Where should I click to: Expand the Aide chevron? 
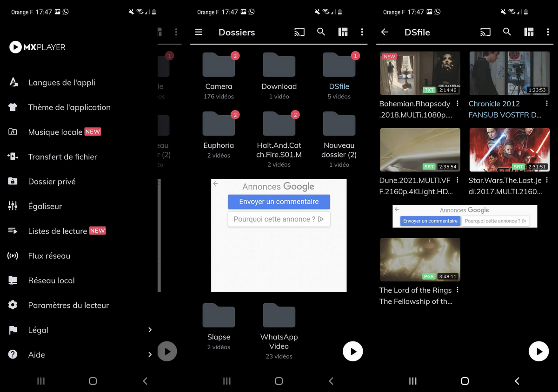point(150,354)
